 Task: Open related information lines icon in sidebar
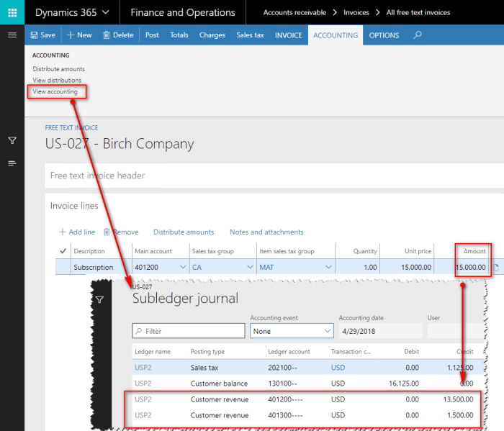click(12, 163)
